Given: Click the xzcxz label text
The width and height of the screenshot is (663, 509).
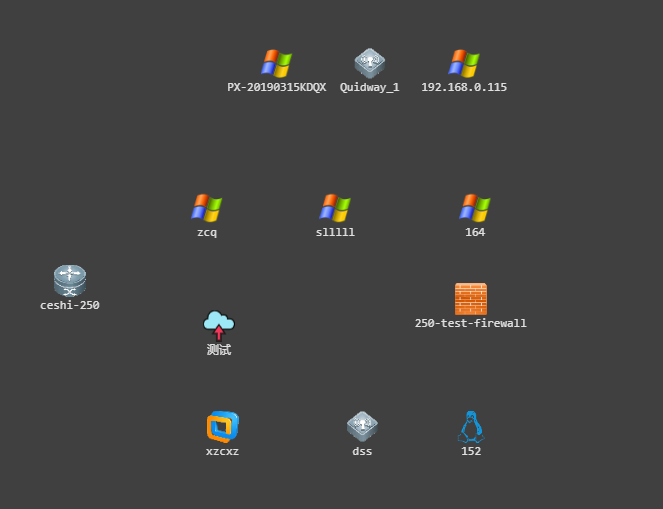Looking at the screenshot, I should tap(222, 452).
